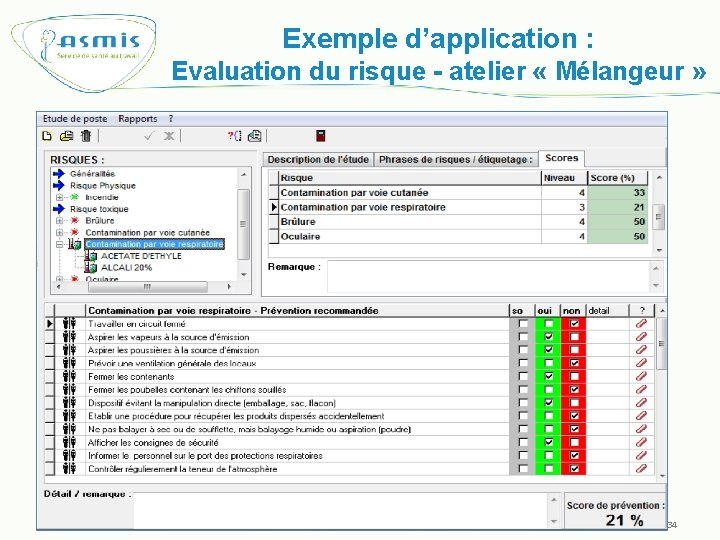Select the Scores tab

coord(562,158)
